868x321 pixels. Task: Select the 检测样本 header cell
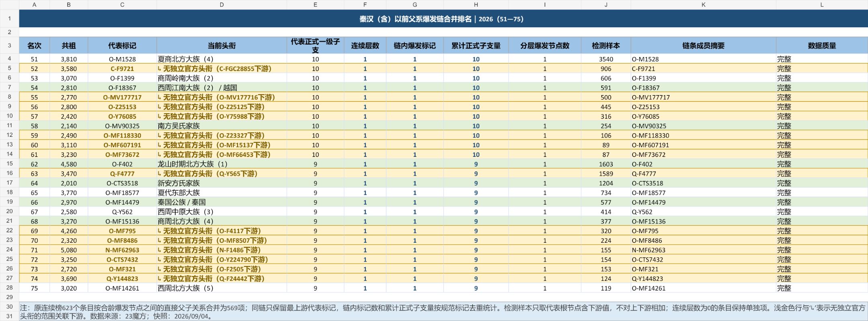[606, 45]
